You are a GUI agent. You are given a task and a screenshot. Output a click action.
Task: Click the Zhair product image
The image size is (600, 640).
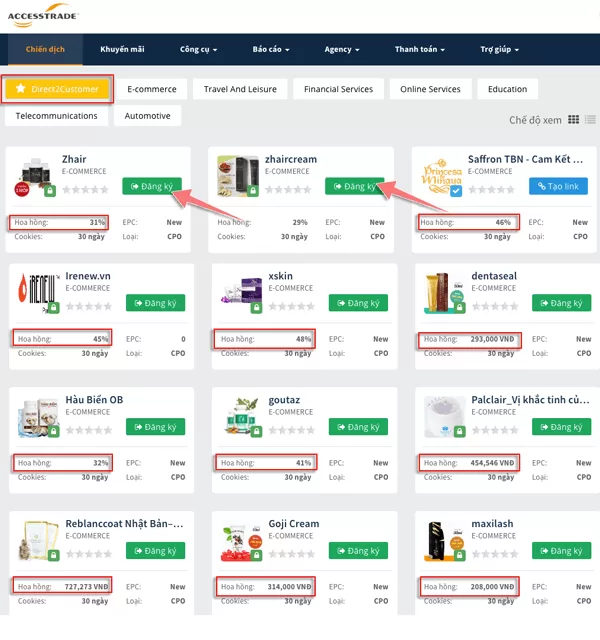[x=35, y=177]
